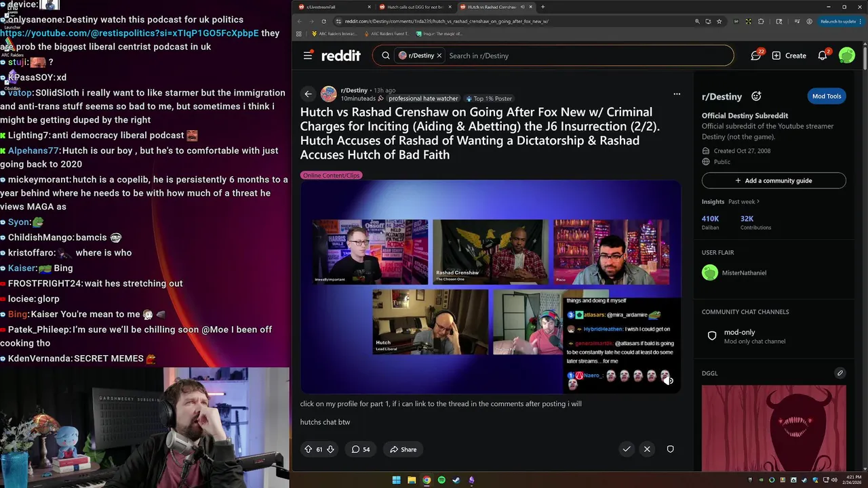Image resolution: width=868 pixels, height=488 pixels.
Task: Click the Create post button
Action: click(x=789, y=56)
